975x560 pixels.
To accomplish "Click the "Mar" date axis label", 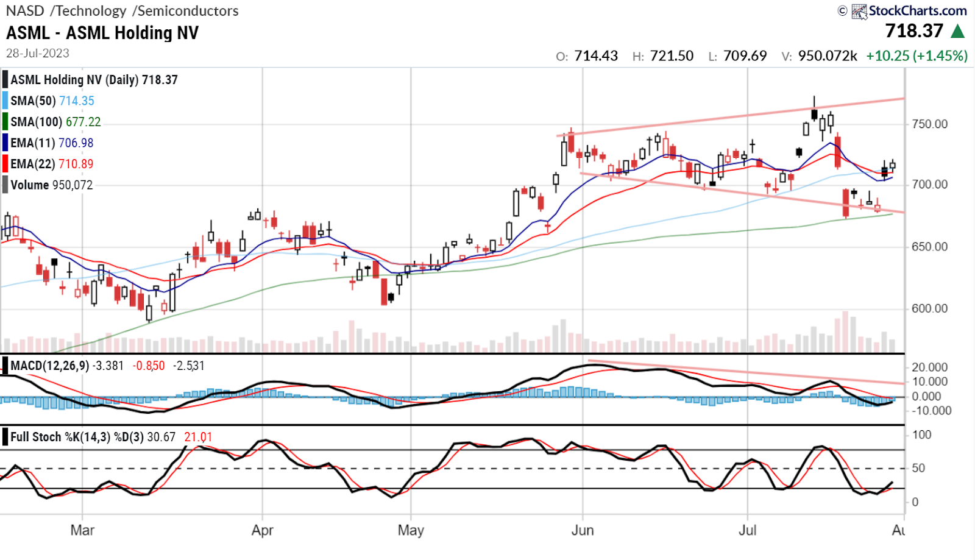I will pos(82,530).
